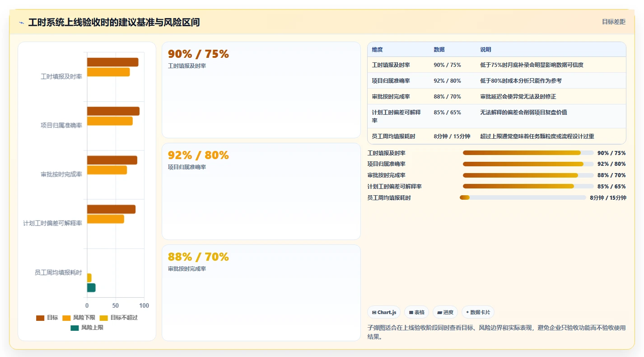644x357 pixels.
Task: Toggle the 目标不超过 legend entry
Action: point(118,318)
